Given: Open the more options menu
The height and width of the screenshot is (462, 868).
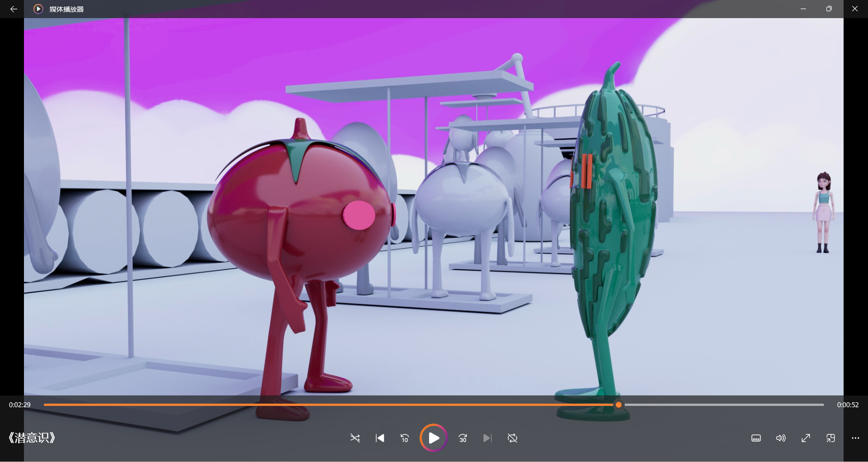Looking at the screenshot, I should point(855,438).
